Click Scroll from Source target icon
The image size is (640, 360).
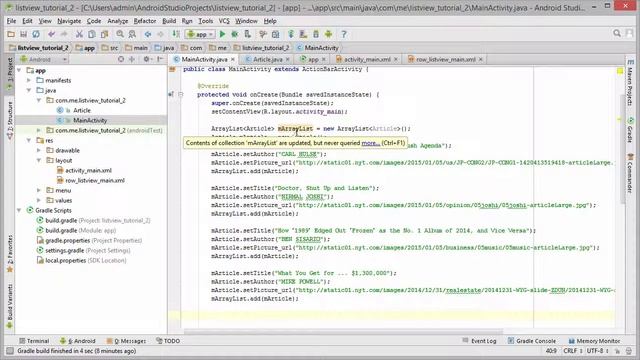click(x=121, y=59)
